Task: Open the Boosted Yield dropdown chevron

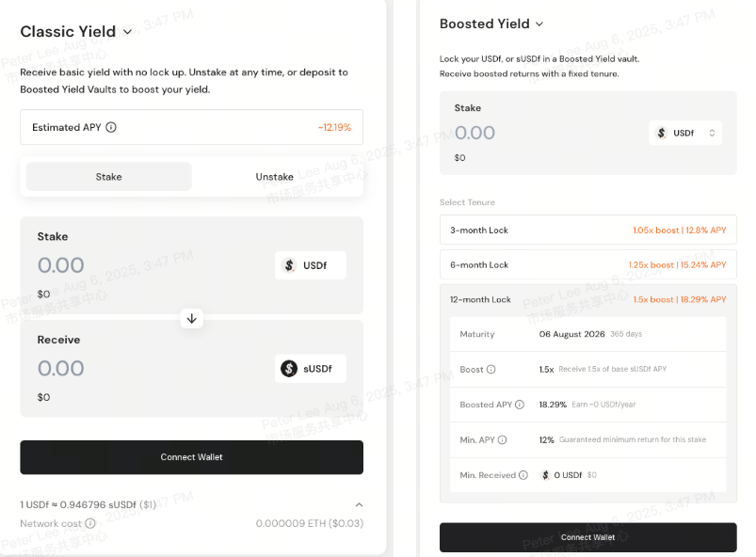Action: pos(537,24)
